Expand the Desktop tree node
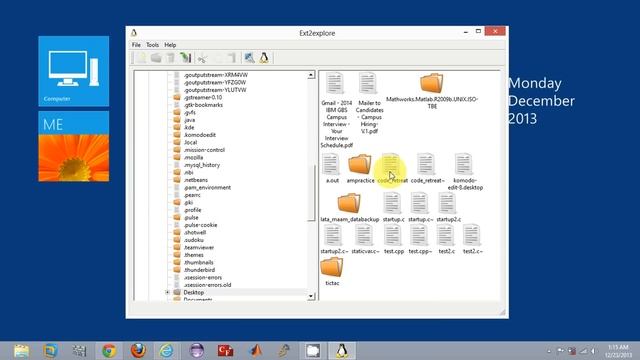 [167, 292]
